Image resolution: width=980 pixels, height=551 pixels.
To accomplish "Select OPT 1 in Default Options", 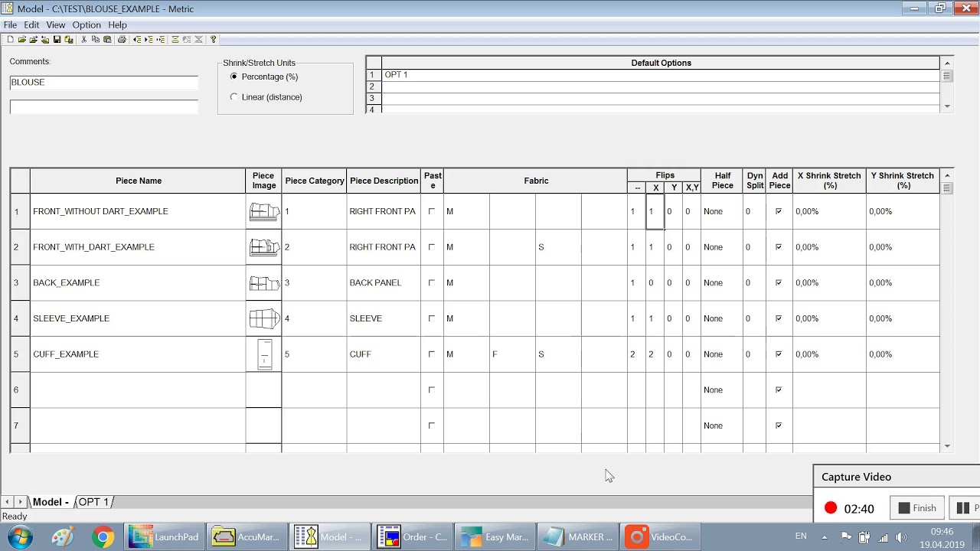I will coord(660,75).
